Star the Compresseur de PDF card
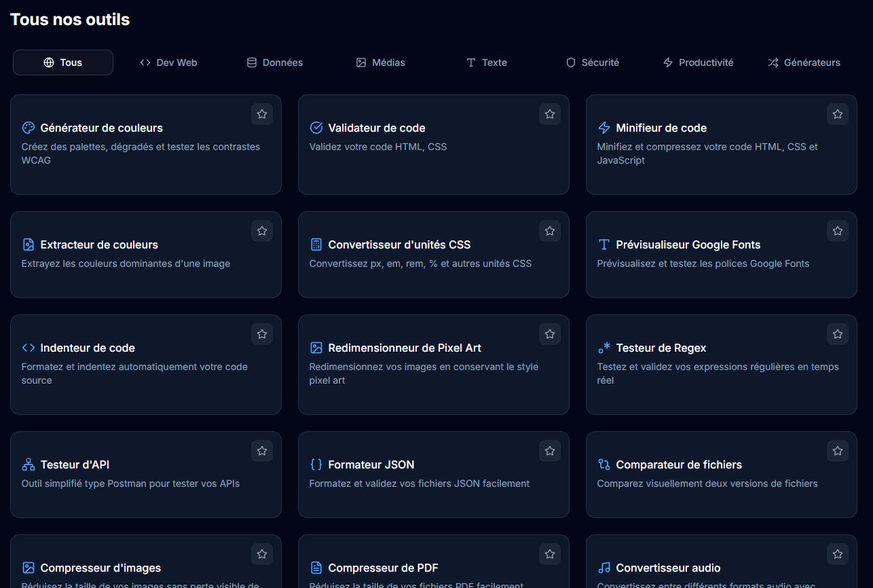The image size is (873, 588). [x=550, y=554]
